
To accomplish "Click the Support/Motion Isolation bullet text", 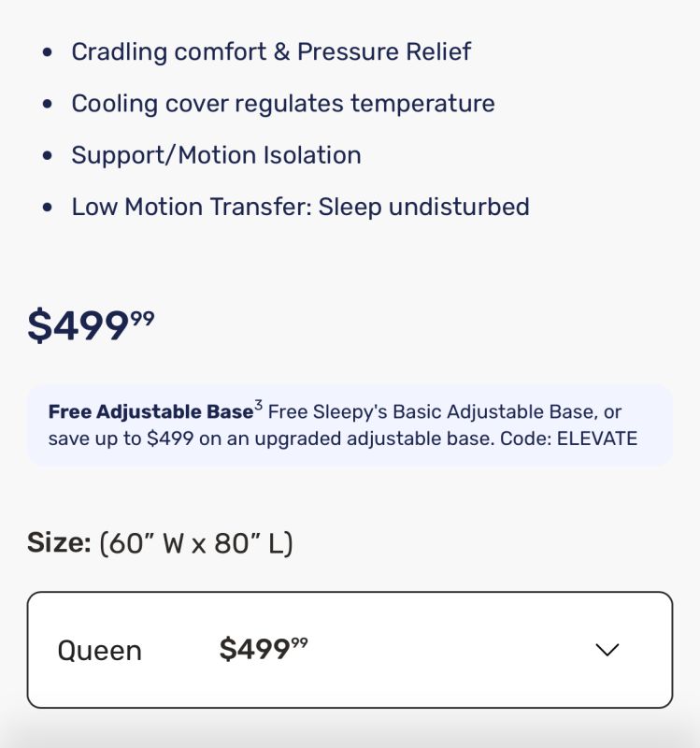I will 216,155.
